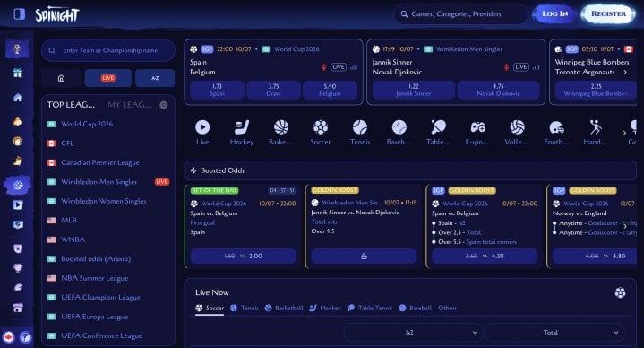
Task: Open Wimbledon Women Singles league
Action: (x=108, y=201)
